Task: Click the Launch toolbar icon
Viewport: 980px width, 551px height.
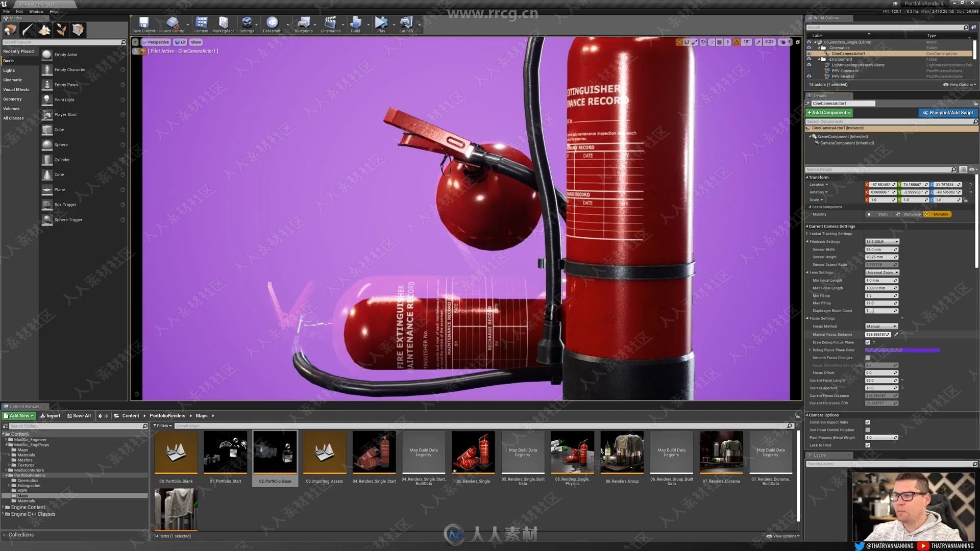Action: pos(406,24)
